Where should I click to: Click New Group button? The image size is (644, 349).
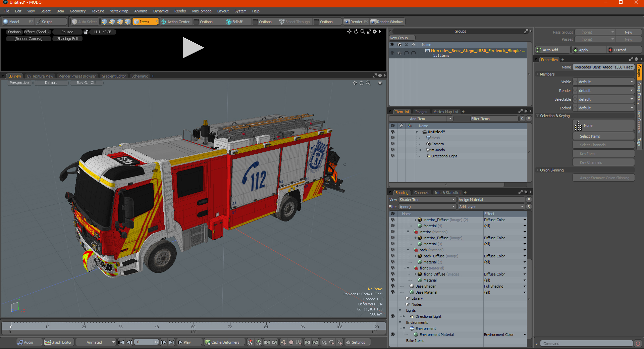402,38
